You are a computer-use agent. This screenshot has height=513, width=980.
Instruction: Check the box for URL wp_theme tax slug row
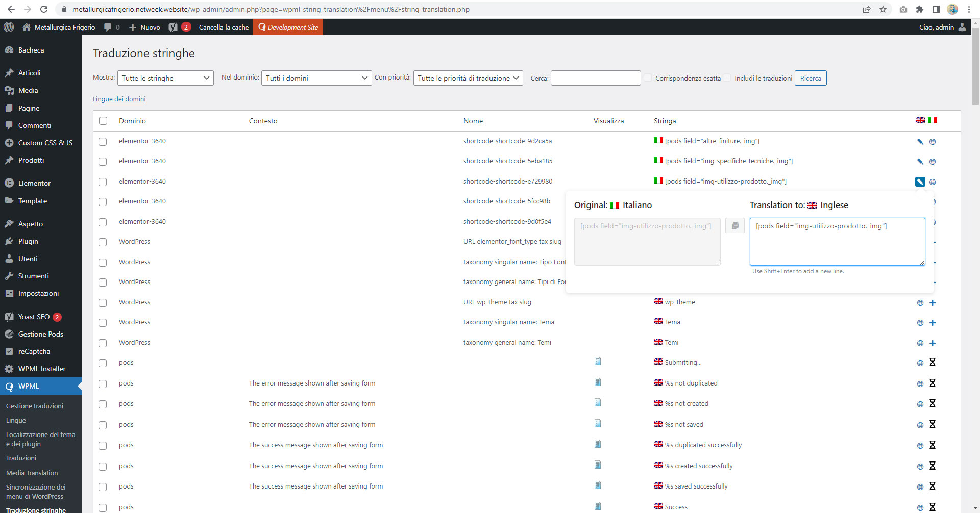103,303
